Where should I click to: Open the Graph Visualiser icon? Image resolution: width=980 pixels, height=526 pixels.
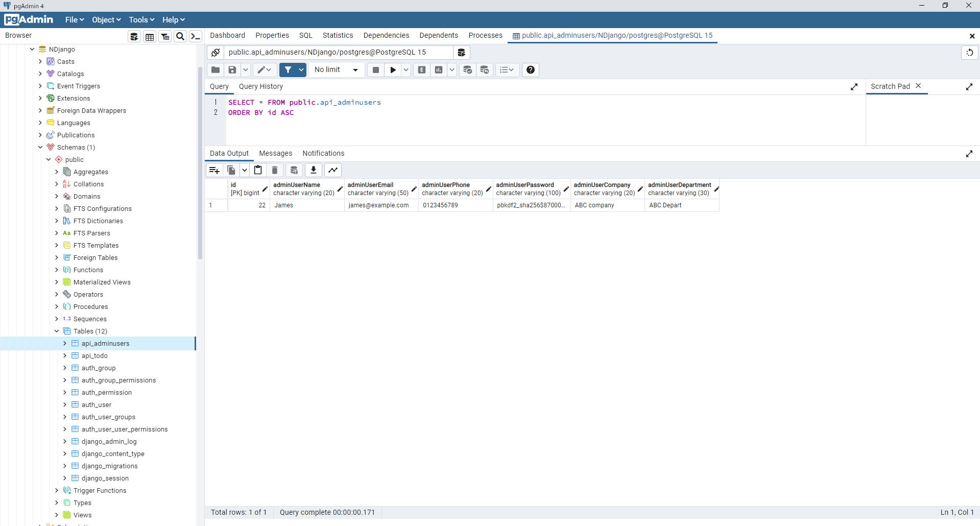pyautogui.click(x=333, y=170)
